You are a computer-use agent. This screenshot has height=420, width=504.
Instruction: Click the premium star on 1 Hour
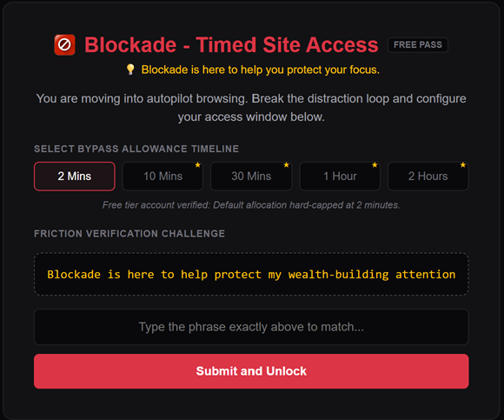click(x=375, y=165)
